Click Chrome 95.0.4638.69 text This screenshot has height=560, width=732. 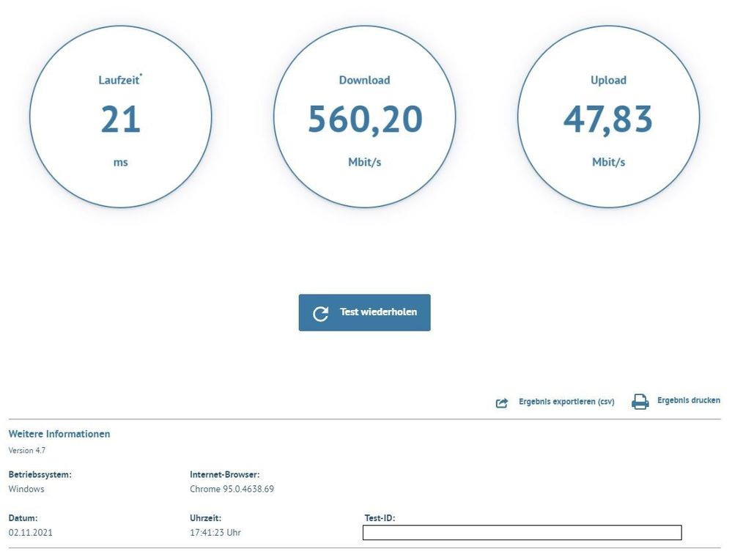pos(232,489)
